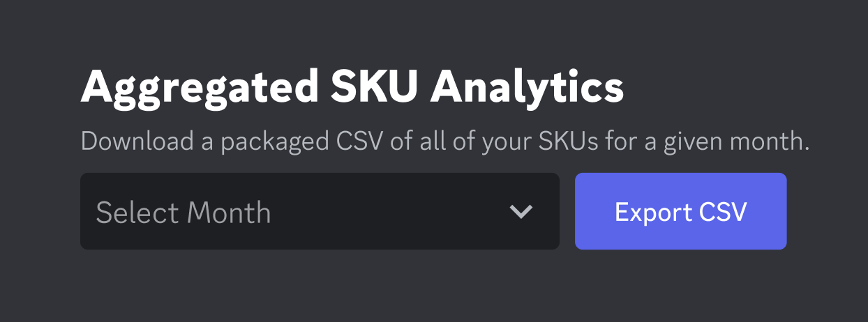Viewport: 868px width, 322px height.
Task: Click the Aggregated SKU Analytics heading
Action: click(352, 87)
